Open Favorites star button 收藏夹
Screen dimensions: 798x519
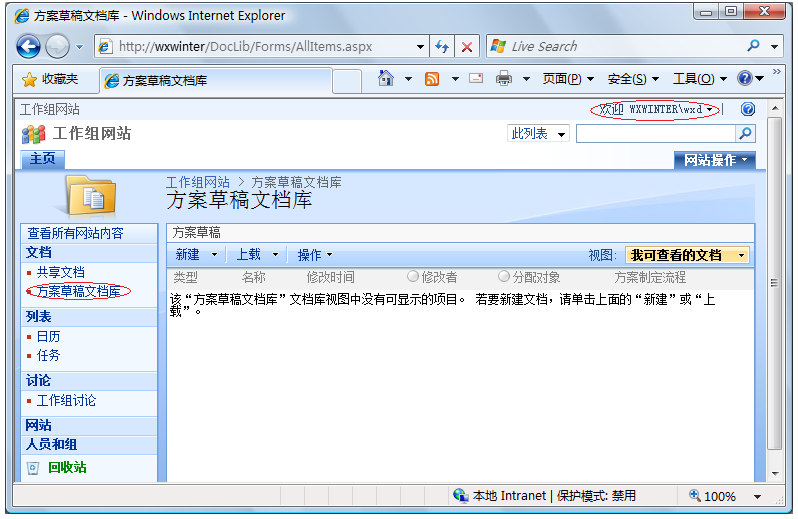pyautogui.click(x=50, y=79)
